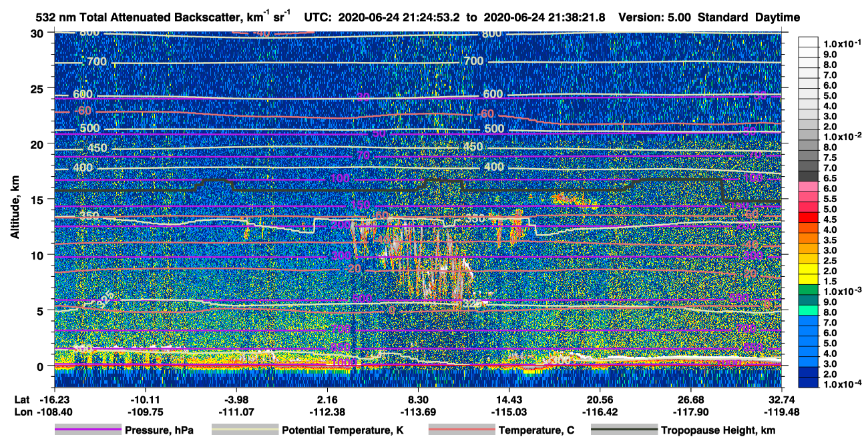Click altitude axis tick '25'
Viewport: 868px width, 445px height.
(39, 88)
